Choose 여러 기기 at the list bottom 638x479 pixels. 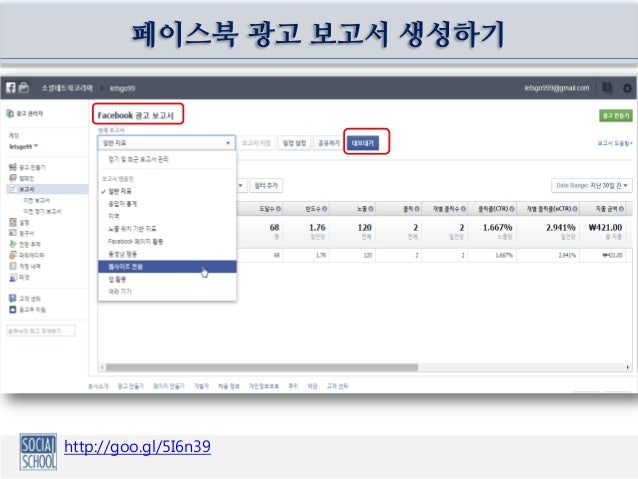pos(167,291)
